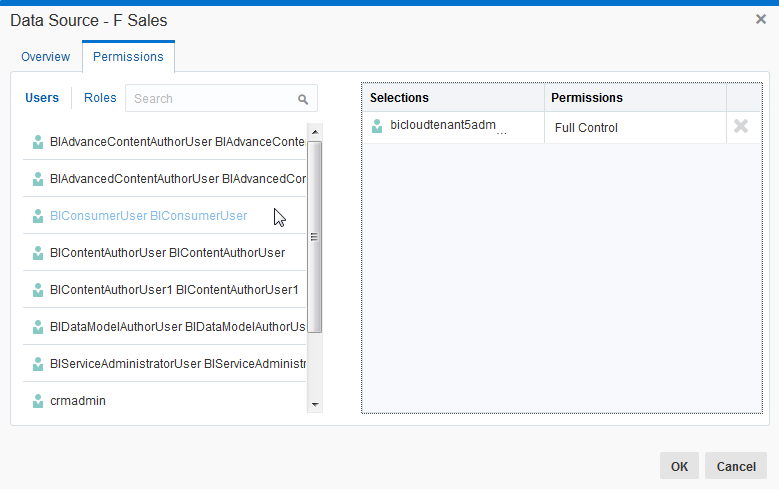The width and height of the screenshot is (779, 489).
Task: Switch to the Overview tab
Action: point(45,57)
